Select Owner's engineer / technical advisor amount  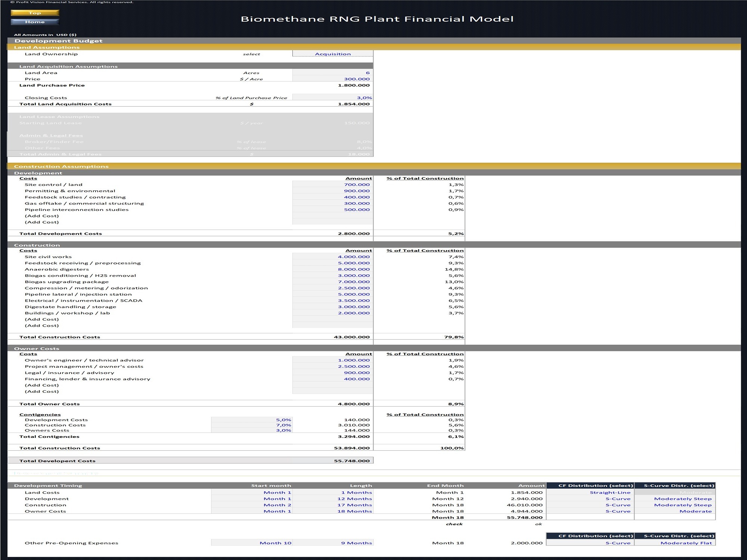(333, 360)
